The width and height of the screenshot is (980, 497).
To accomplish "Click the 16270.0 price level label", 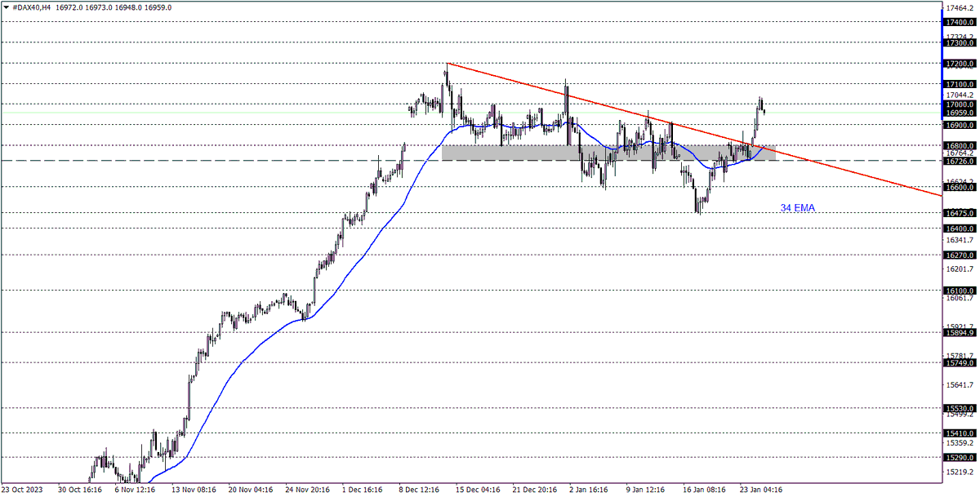I will [x=959, y=255].
